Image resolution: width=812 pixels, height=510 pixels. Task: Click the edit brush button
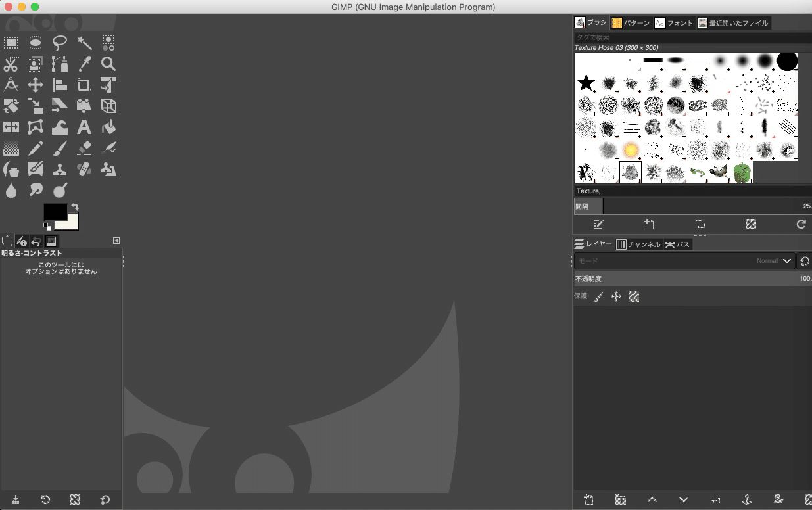tap(598, 224)
